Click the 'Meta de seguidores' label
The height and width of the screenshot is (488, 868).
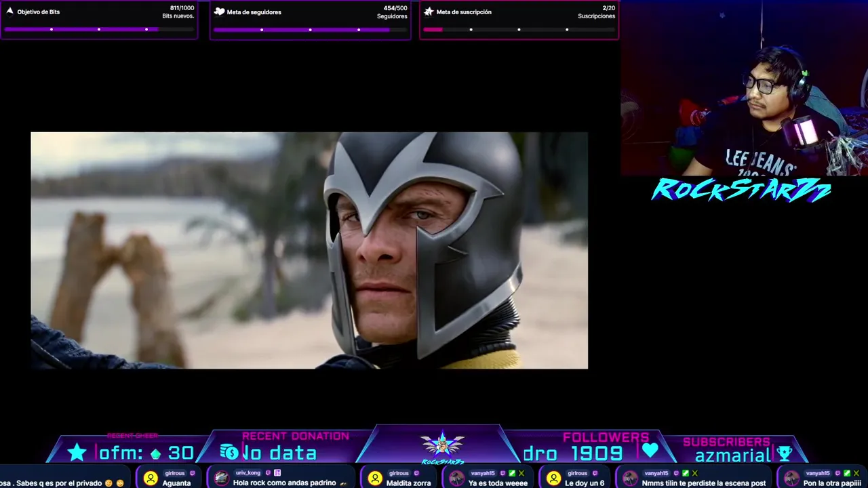tap(254, 12)
